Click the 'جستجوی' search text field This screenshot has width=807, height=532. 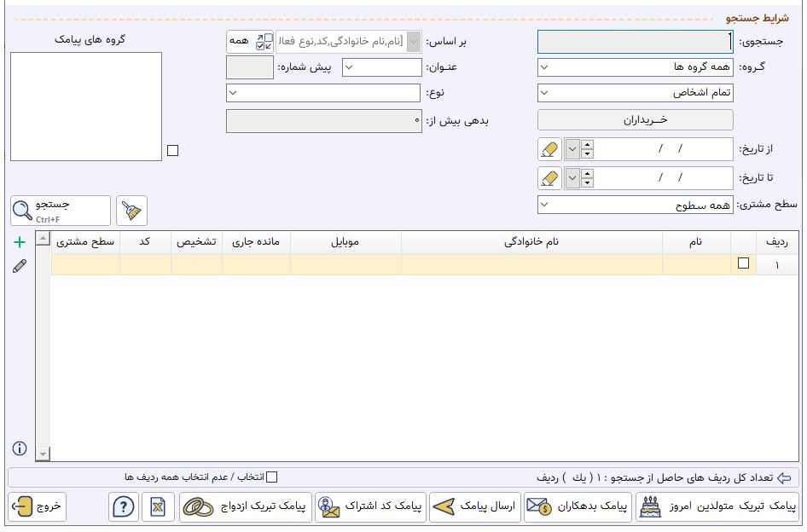tap(635, 42)
